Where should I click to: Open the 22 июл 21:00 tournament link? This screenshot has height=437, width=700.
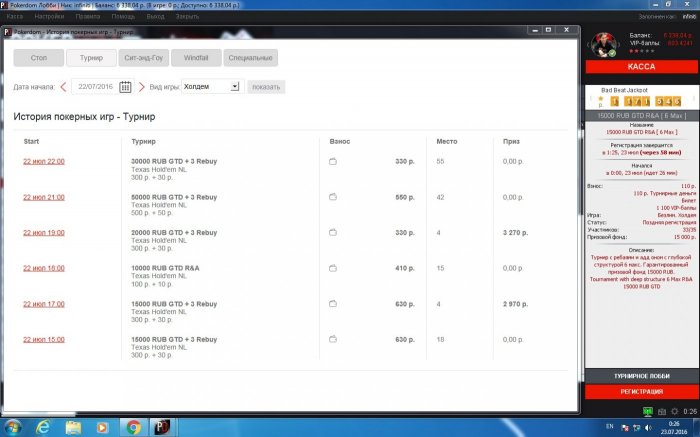click(x=44, y=197)
